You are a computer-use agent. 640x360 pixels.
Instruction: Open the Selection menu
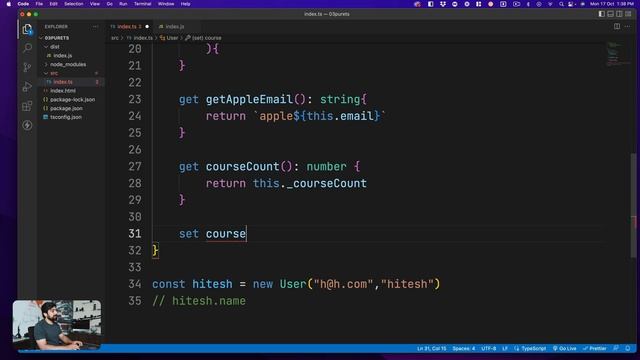click(x=73, y=4)
